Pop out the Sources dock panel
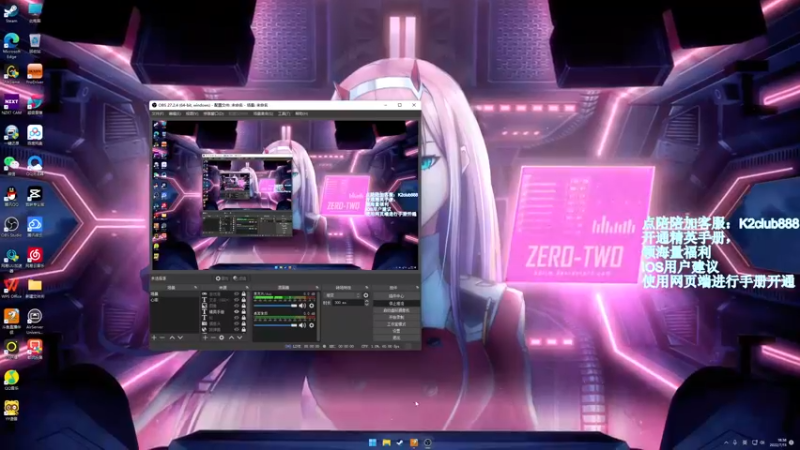This screenshot has width=800, height=450. click(247, 288)
